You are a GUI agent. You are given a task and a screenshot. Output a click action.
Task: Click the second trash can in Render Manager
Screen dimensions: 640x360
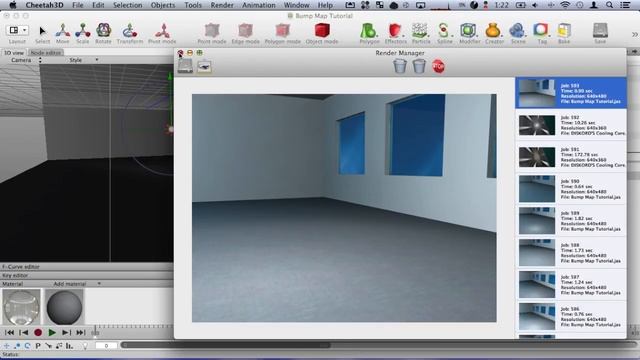419,66
